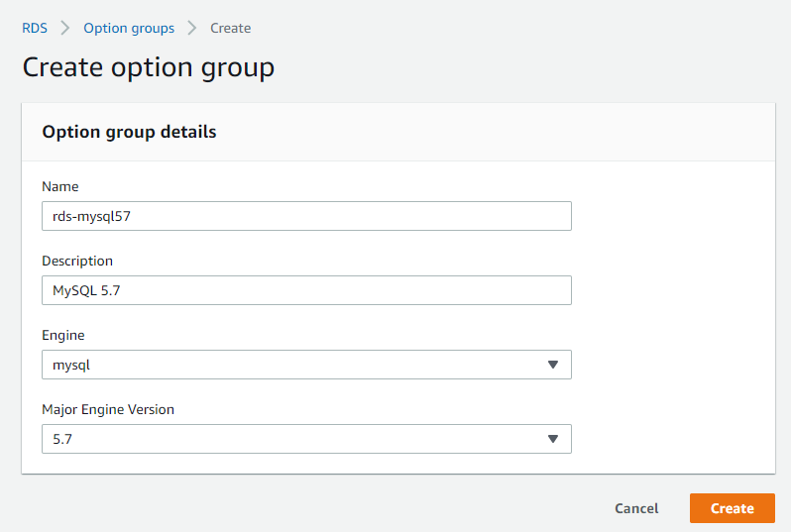Click the Create breadcrumb item

(x=231, y=29)
